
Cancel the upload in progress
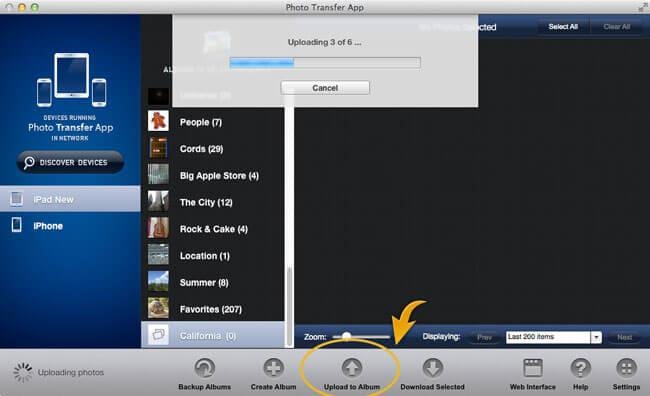325,88
